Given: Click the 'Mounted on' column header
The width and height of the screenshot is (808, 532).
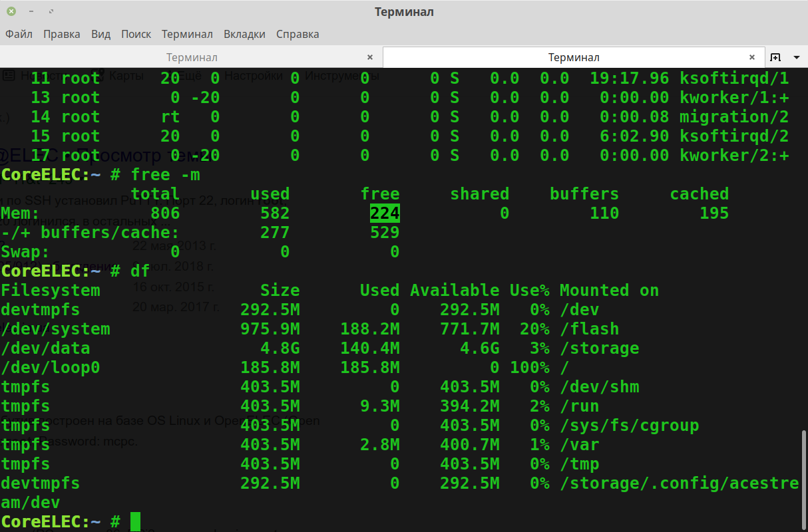Looking at the screenshot, I should [609, 290].
